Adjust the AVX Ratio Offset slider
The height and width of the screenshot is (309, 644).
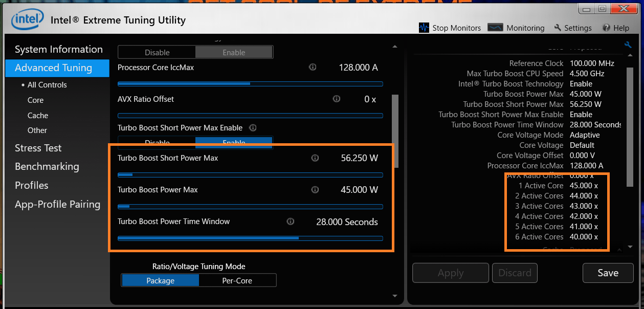250,116
